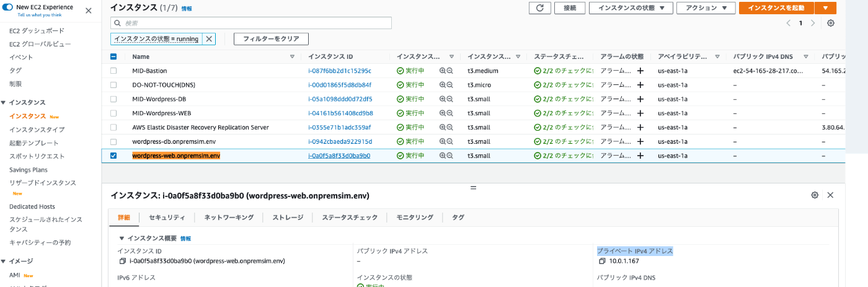Open instance link i-087f6bb2d1c15295c
This screenshot has width=868, height=287.
[340, 71]
